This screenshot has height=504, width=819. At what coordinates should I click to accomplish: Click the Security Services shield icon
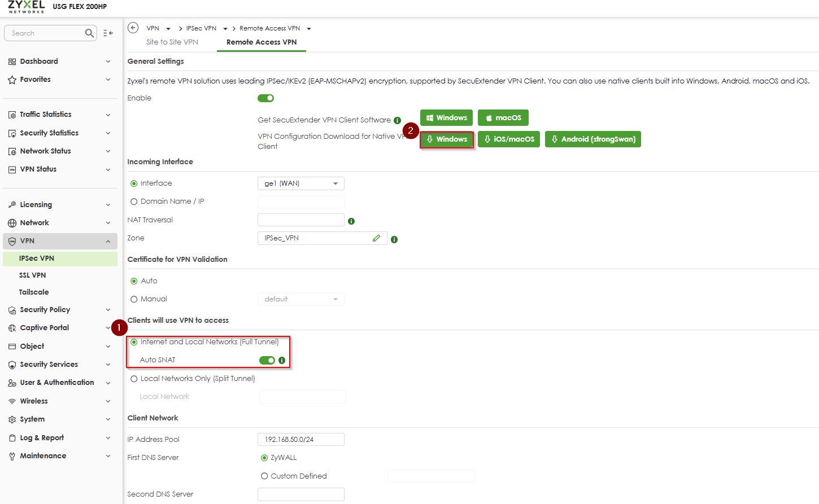[x=12, y=365]
